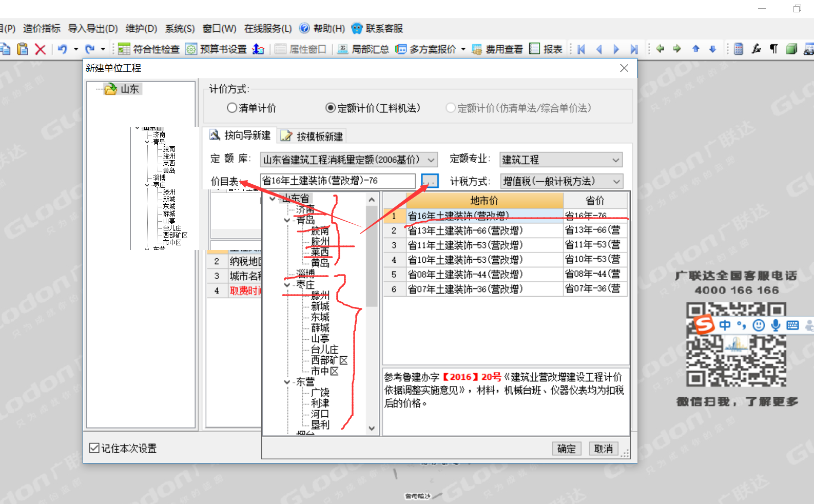Click the 确定 button
The height and width of the screenshot is (504, 814).
(x=567, y=449)
